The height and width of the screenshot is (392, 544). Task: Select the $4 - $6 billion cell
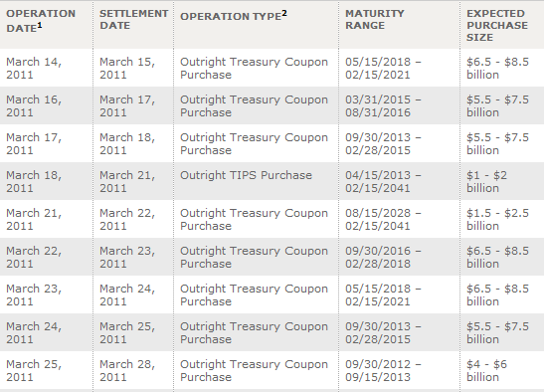coord(486,370)
